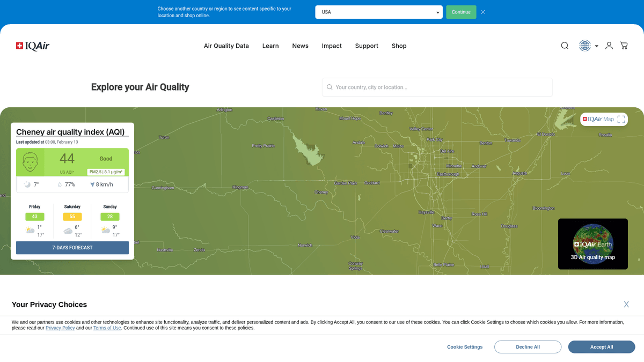Click the globe language icon
The width and height of the screenshot is (644, 362).
tap(584, 46)
